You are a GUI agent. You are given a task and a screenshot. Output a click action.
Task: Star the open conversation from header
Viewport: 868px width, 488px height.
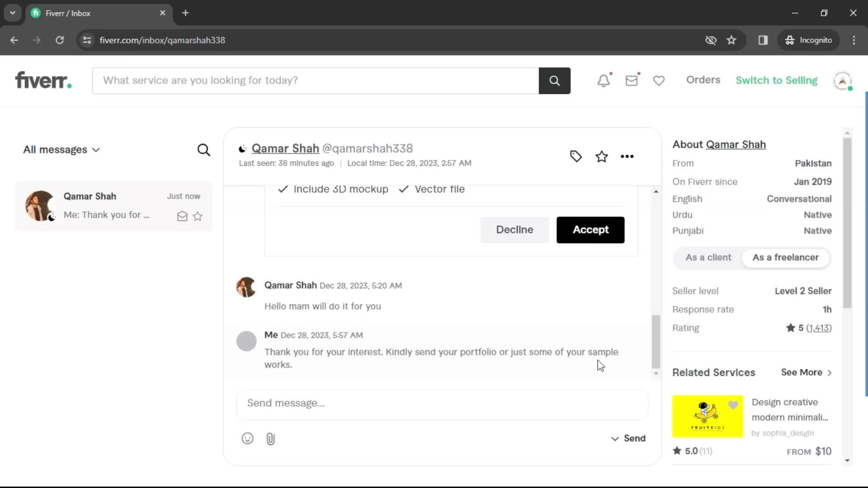[x=601, y=156]
